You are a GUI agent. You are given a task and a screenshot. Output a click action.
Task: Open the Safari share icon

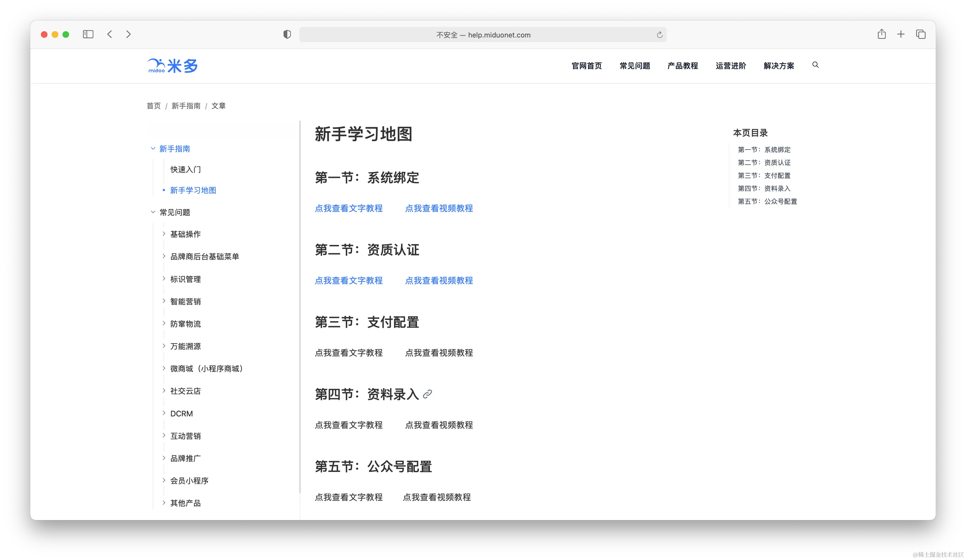tap(881, 34)
